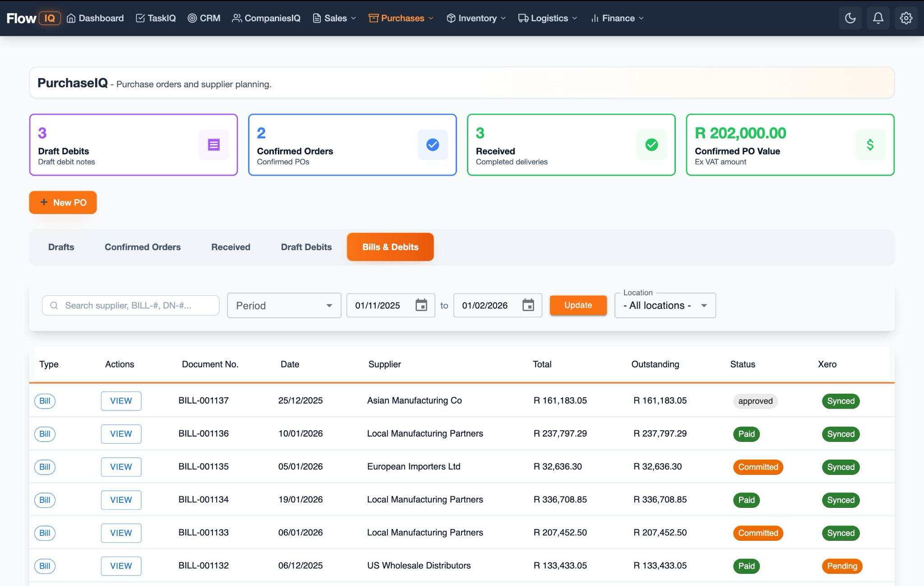Image resolution: width=924 pixels, height=586 pixels.
Task: Click the Received green check icon
Action: [x=651, y=144]
